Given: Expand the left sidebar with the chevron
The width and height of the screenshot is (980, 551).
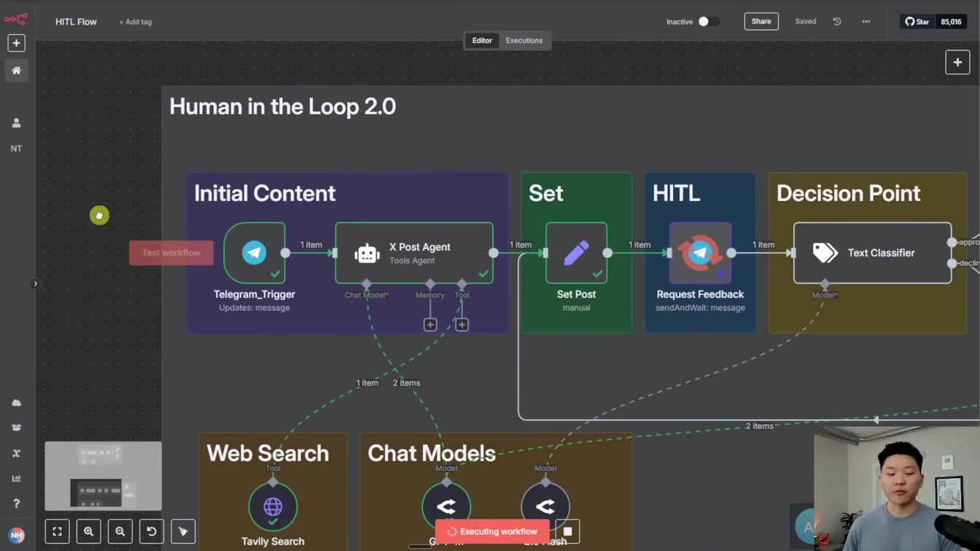Looking at the screenshot, I should coord(35,284).
